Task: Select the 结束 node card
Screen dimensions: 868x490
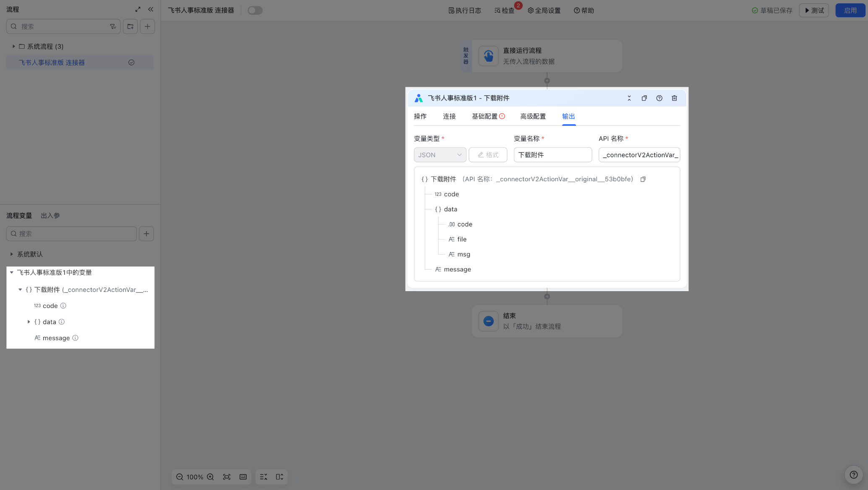Action: [x=547, y=321]
